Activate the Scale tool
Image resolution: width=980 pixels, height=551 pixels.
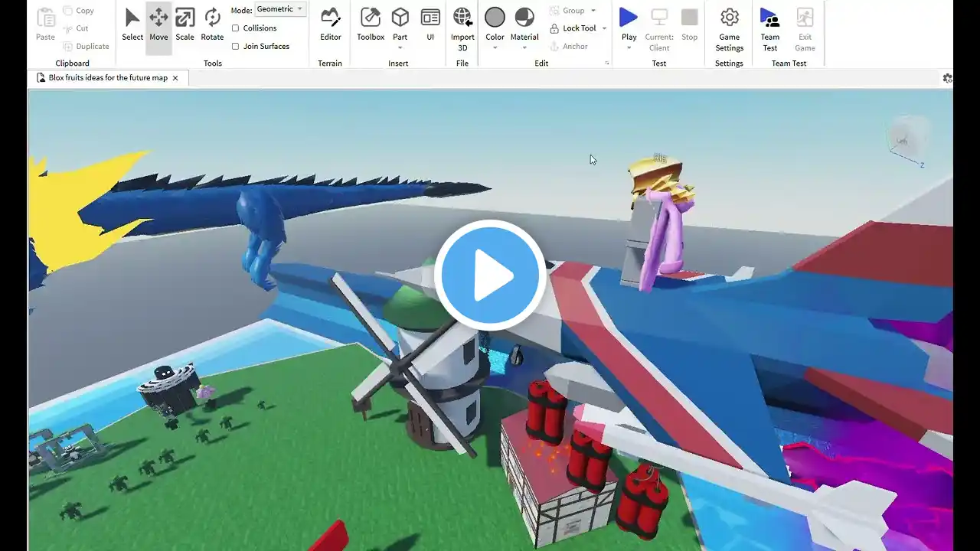click(x=185, y=24)
